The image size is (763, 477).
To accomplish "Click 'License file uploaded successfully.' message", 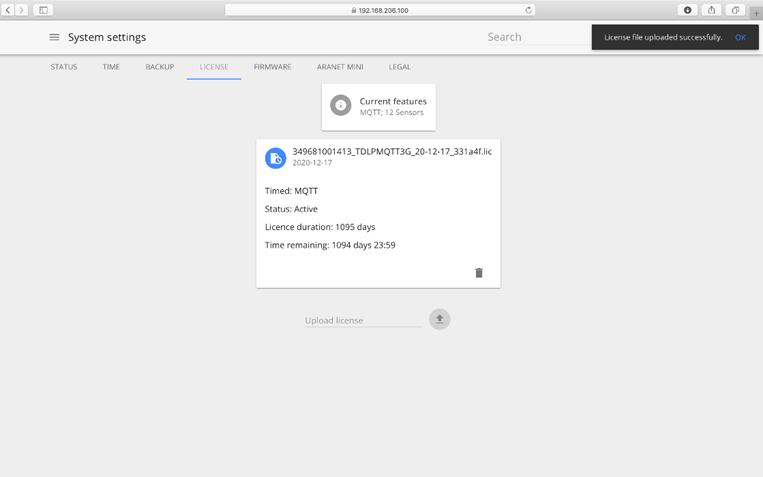I will click(663, 37).
